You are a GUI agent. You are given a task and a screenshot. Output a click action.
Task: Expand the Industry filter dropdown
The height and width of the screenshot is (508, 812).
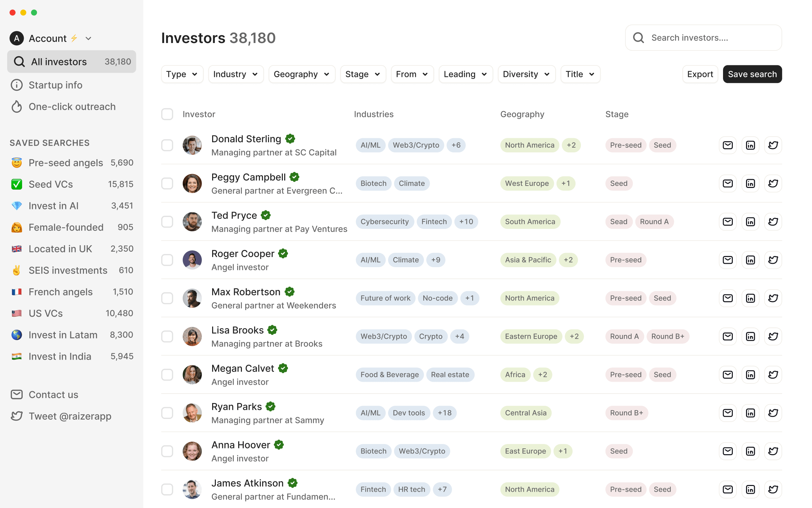click(x=235, y=74)
